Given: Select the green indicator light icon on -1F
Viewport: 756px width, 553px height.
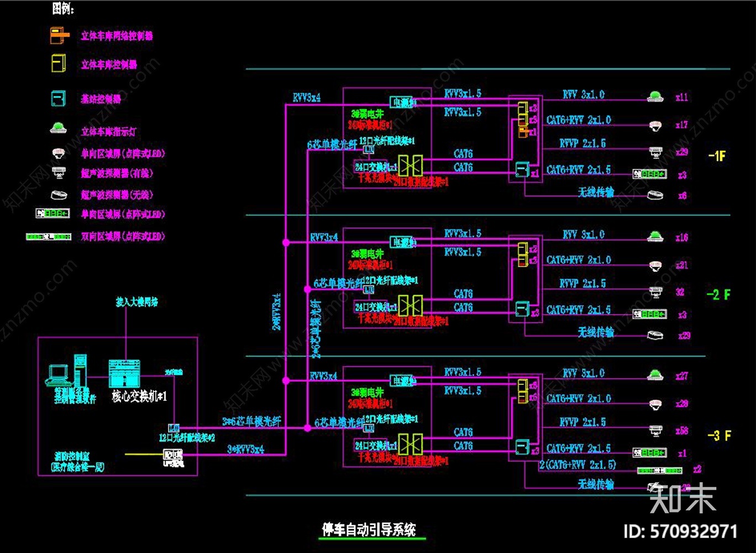Looking at the screenshot, I should click(655, 95).
